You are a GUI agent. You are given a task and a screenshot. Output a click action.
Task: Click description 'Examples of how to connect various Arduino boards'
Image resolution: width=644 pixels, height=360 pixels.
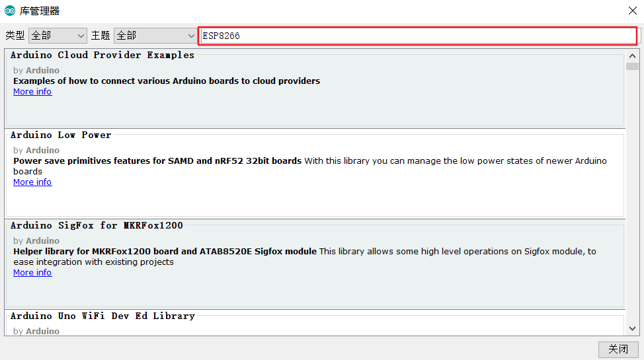167,81
